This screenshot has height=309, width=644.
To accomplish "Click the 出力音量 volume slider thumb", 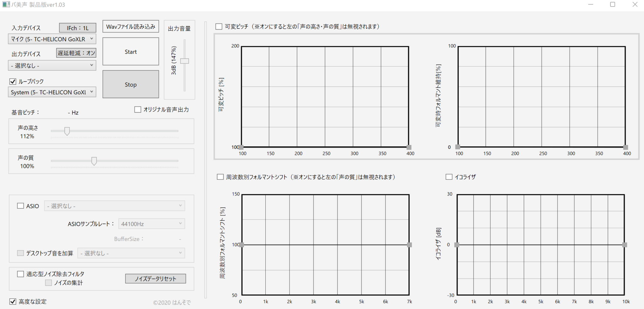I will [x=185, y=61].
